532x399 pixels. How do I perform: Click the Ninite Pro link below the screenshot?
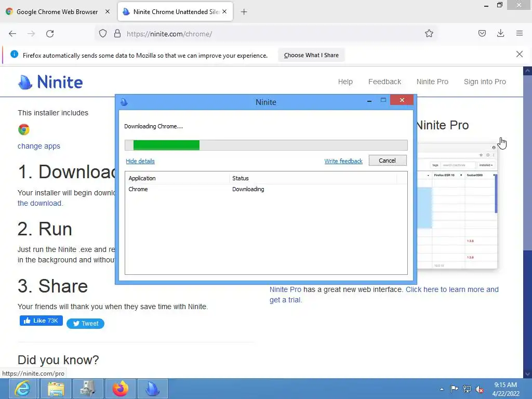tap(285, 289)
